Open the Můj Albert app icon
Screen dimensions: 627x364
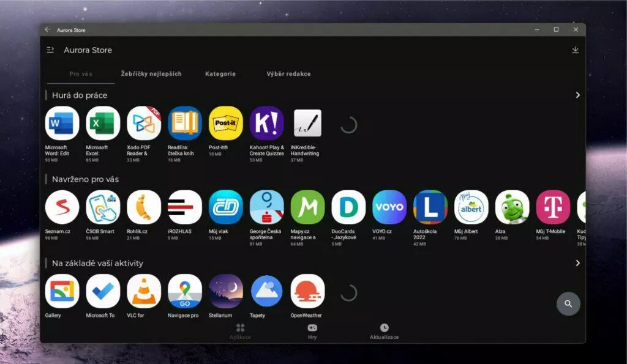pyautogui.click(x=471, y=207)
